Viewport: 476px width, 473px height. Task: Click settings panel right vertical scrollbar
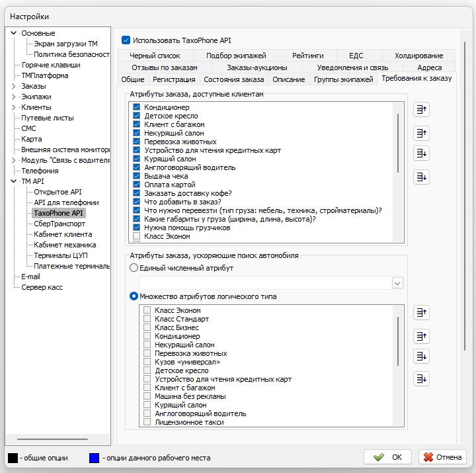point(465,196)
